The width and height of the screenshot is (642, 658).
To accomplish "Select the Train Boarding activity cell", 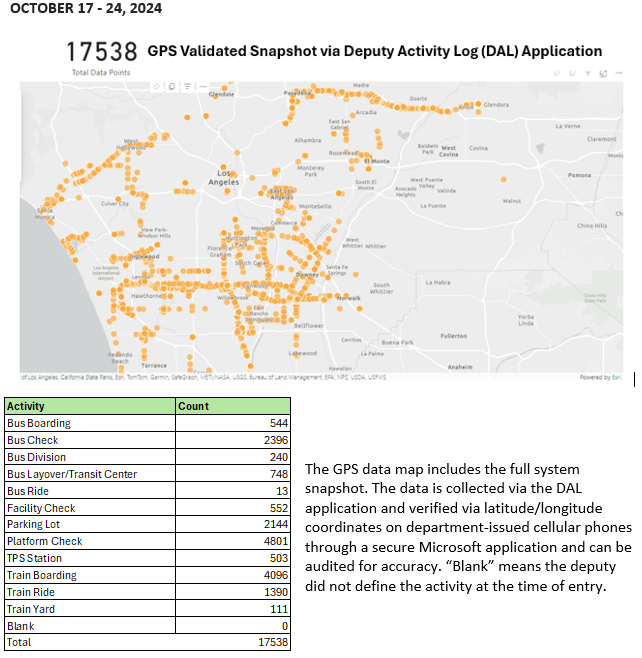I will pyautogui.click(x=90, y=575).
